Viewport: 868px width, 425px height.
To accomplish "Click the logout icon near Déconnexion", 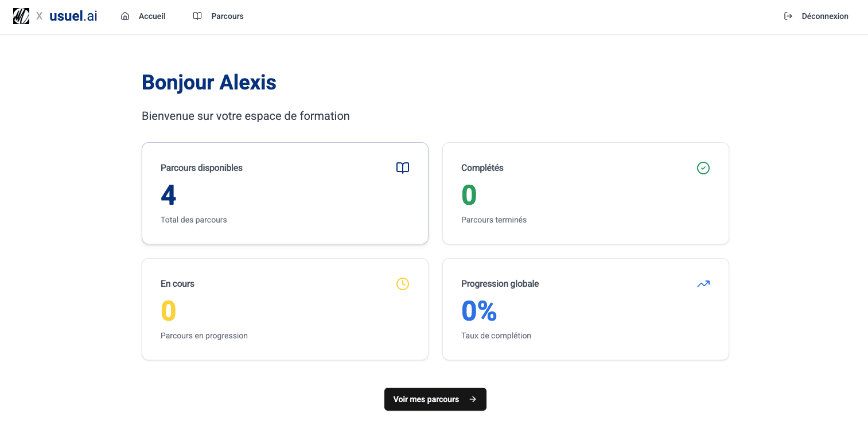I will click(x=788, y=16).
